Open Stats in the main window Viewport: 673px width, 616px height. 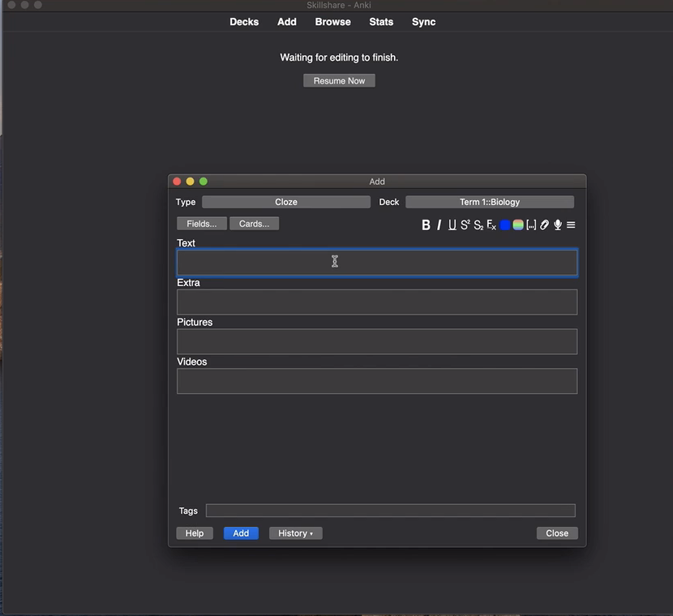pos(381,22)
